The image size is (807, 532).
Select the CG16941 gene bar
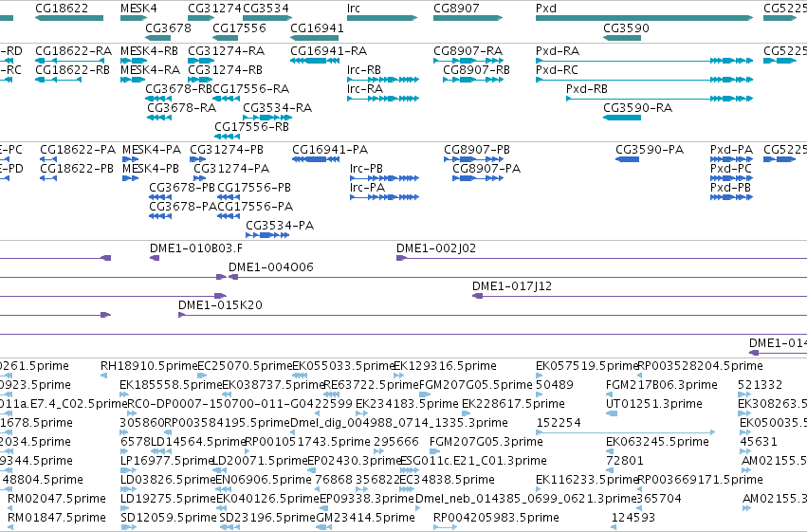pos(315,38)
